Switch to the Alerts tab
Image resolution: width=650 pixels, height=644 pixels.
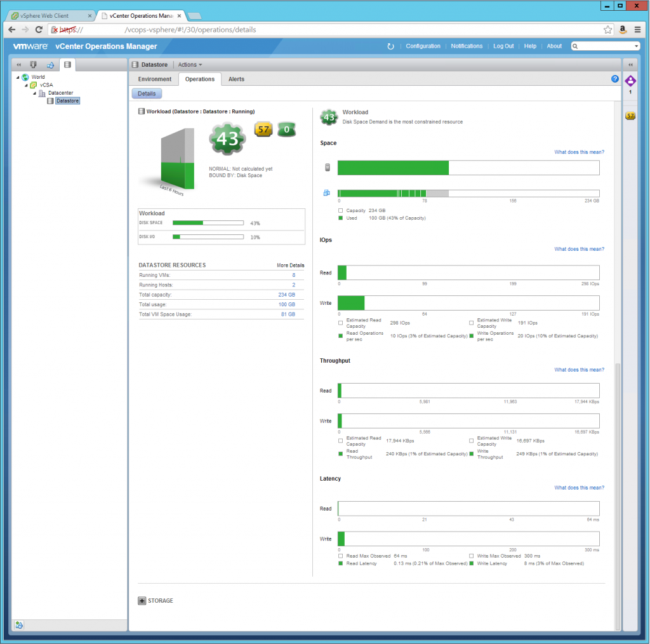[x=236, y=79]
